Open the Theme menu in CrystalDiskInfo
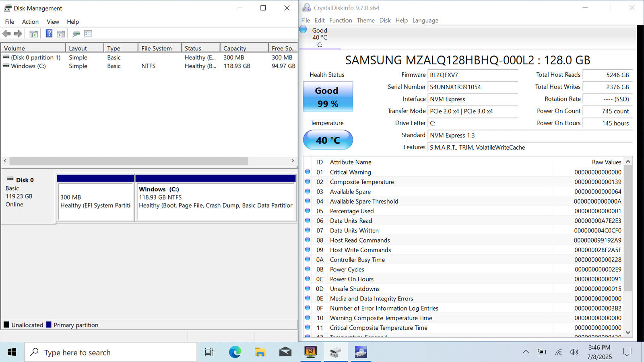This screenshot has width=644, height=362. click(x=365, y=21)
